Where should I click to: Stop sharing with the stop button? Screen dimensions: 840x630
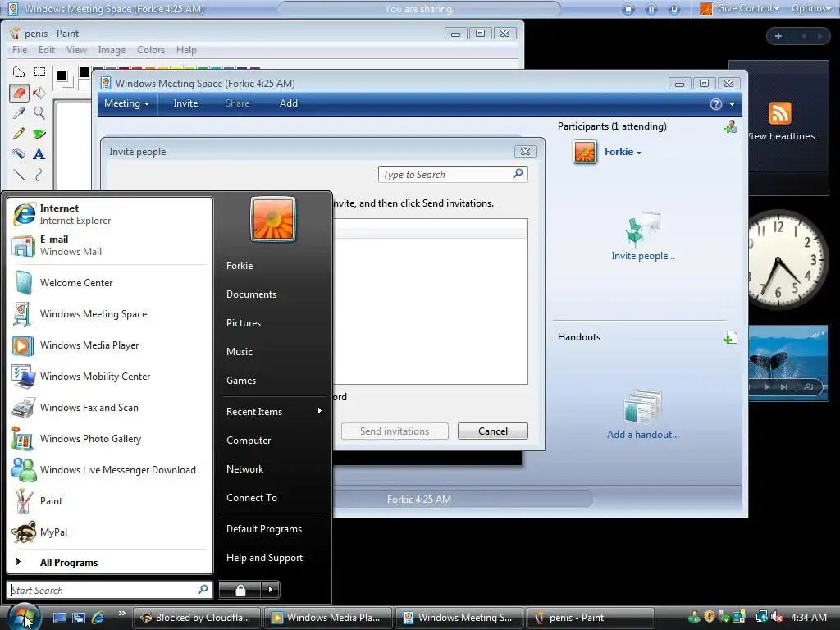pyautogui.click(x=628, y=9)
